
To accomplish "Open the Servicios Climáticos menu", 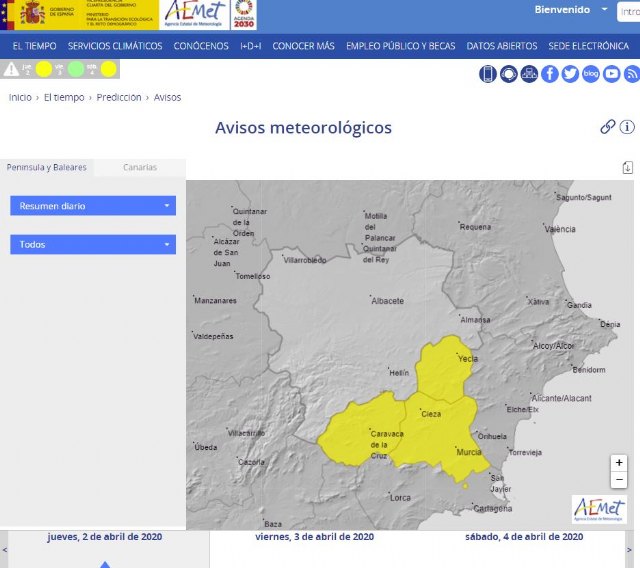I will pyautogui.click(x=115, y=46).
